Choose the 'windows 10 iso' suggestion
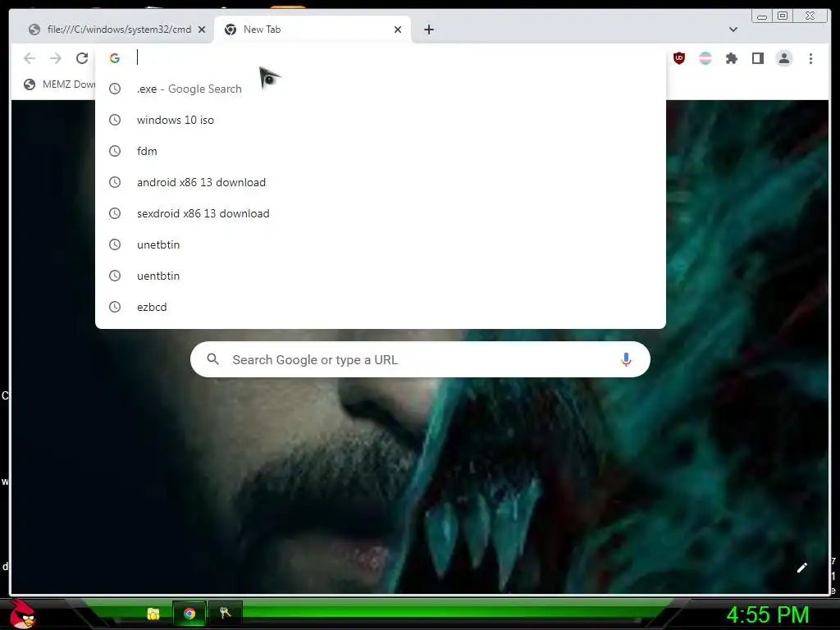The image size is (840, 630). 381,120
